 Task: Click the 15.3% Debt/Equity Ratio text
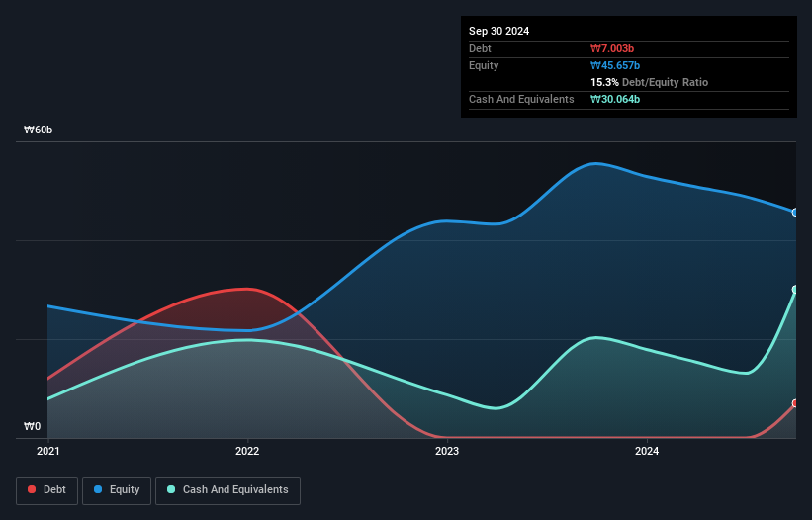point(650,82)
